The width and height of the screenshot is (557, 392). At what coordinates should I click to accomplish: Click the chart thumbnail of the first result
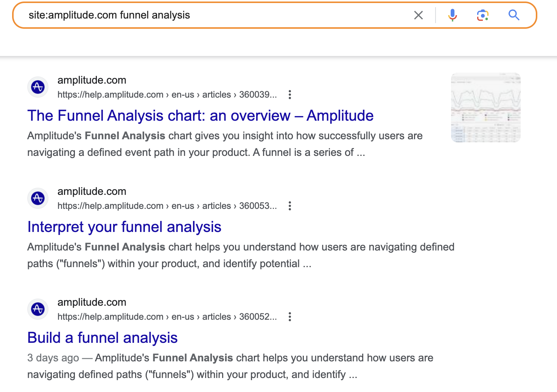click(486, 107)
